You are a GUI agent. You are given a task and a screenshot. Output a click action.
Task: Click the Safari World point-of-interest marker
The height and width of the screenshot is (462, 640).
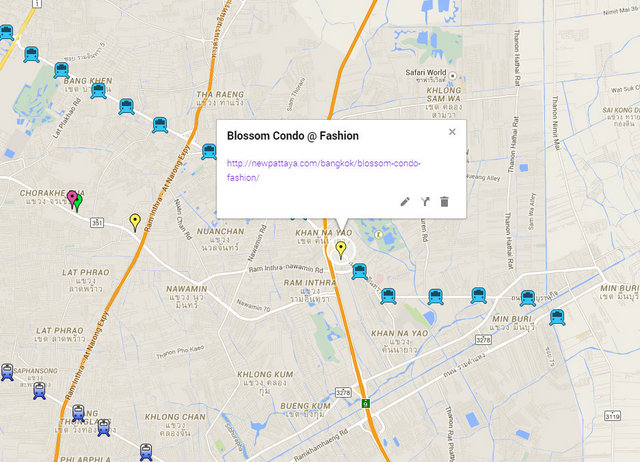(452, 76)
